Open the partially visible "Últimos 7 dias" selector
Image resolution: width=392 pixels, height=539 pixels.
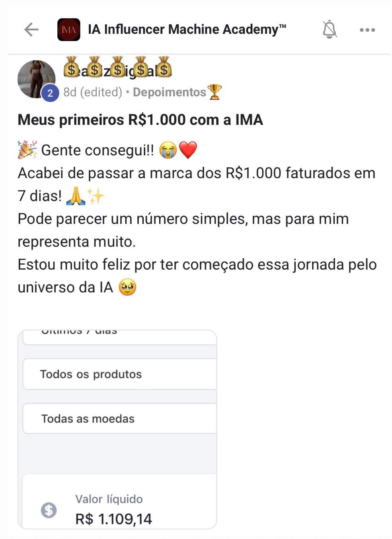[120, 337]
